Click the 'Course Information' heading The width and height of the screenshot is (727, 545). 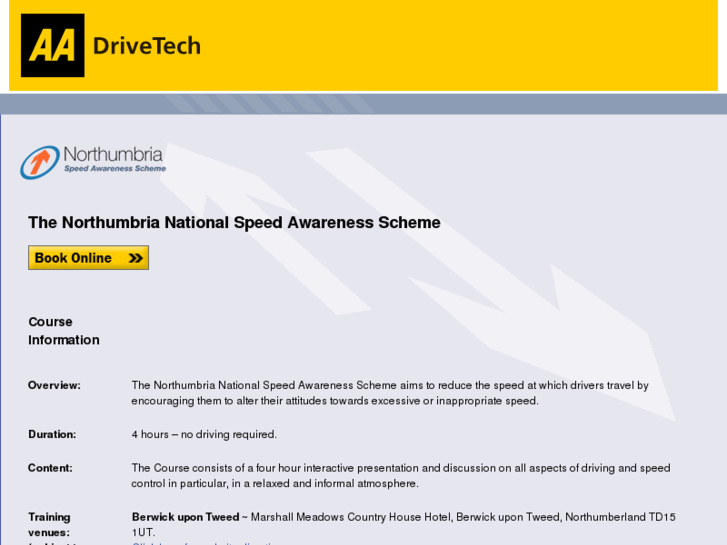tap(64, 331)
